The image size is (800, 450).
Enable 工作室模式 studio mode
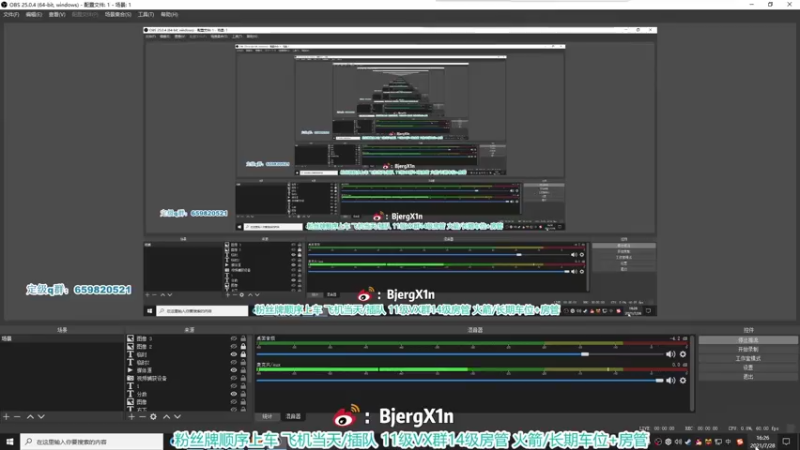click(x=748, y=359)
